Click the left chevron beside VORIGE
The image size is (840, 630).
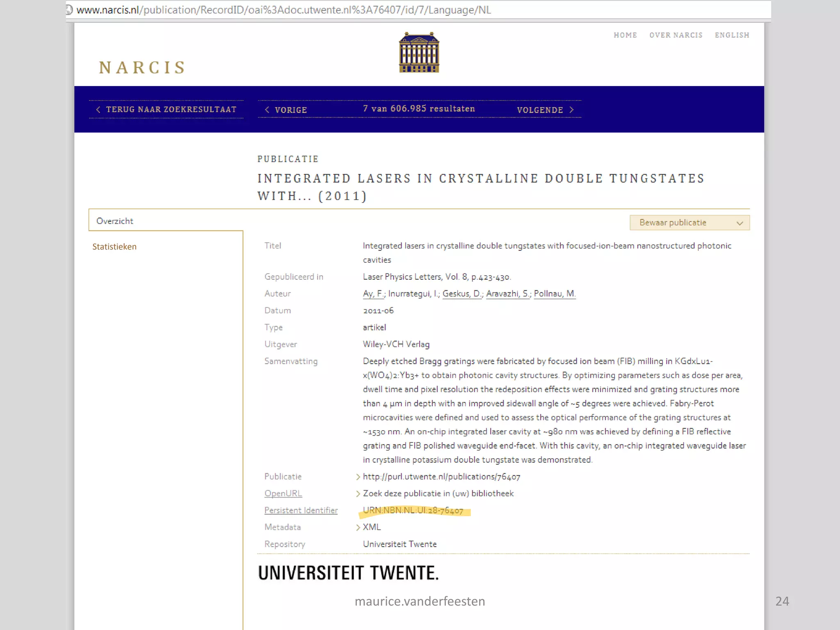[267, 110]
